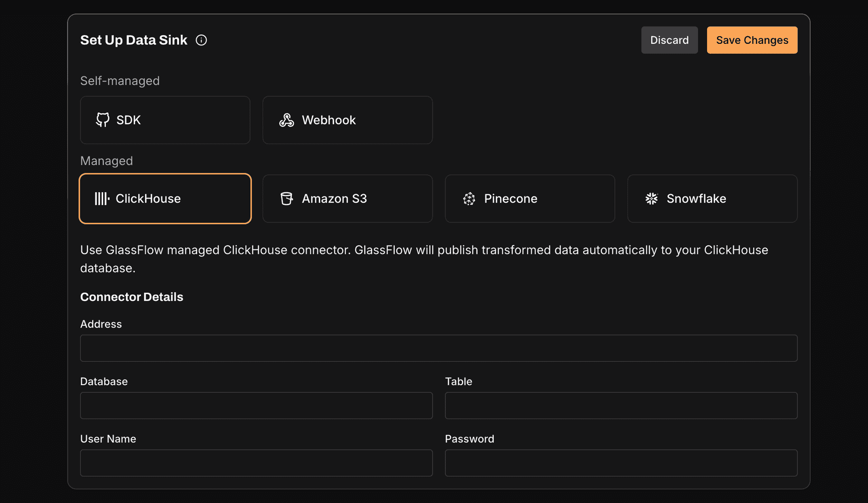Click Save Changes button
The image size is (868, 503).
[x=752, y=40]
